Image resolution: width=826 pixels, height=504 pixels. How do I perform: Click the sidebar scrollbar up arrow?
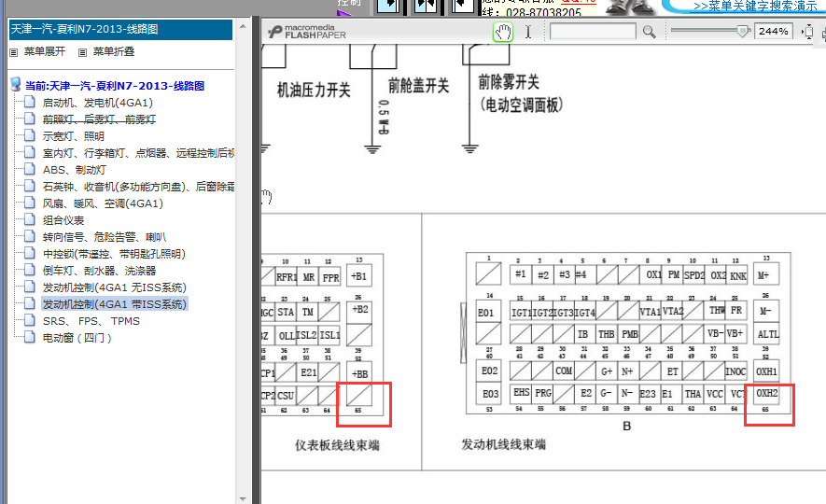pos(243,26)
